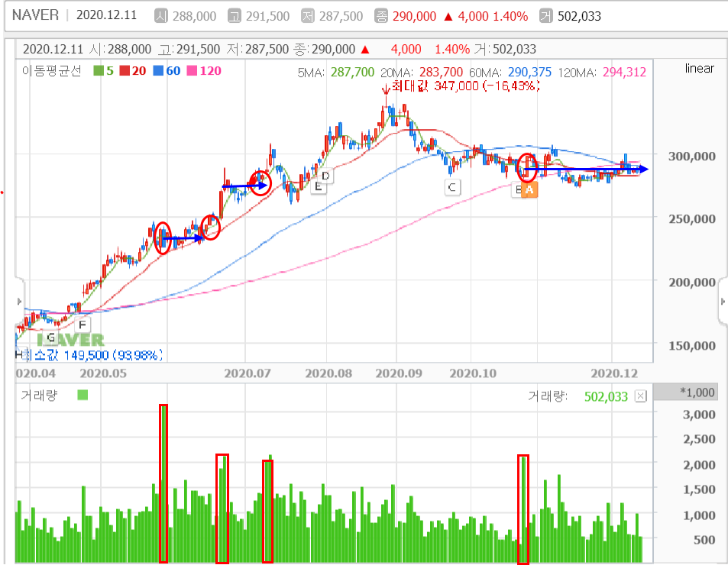Click the 2,000 volume axis label
The height and width of the screenshot is (565, 728).
699,465
